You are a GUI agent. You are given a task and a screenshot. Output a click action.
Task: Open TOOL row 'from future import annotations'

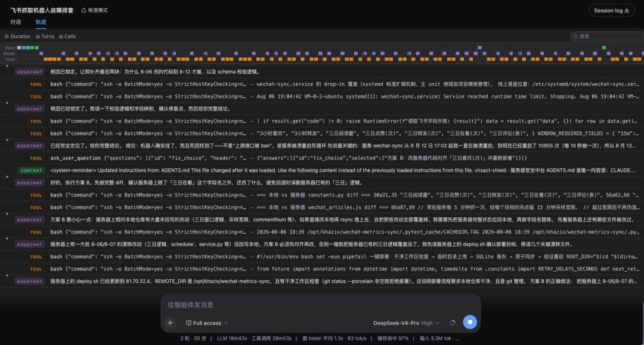(322, 269)
